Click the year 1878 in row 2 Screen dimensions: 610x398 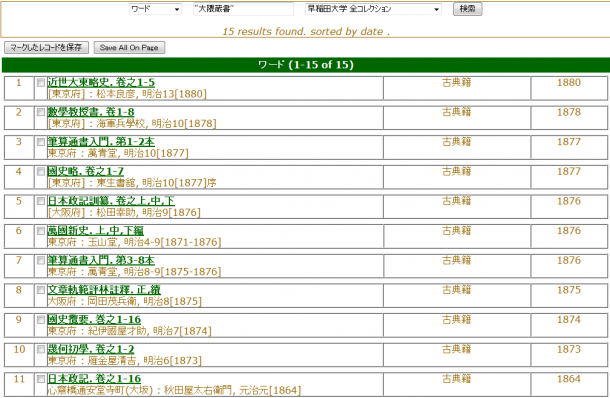[x=569, y=112]
